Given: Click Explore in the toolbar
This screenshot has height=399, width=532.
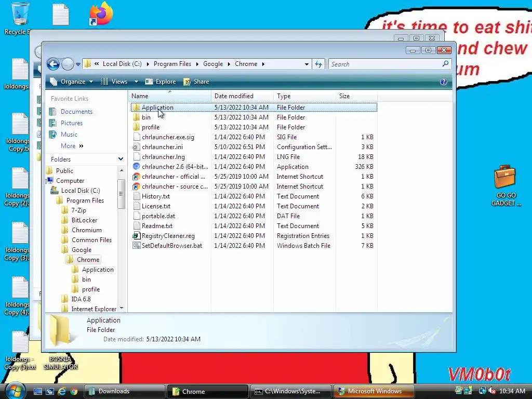Looking at the screenshot, I should [x=161, y=82].
